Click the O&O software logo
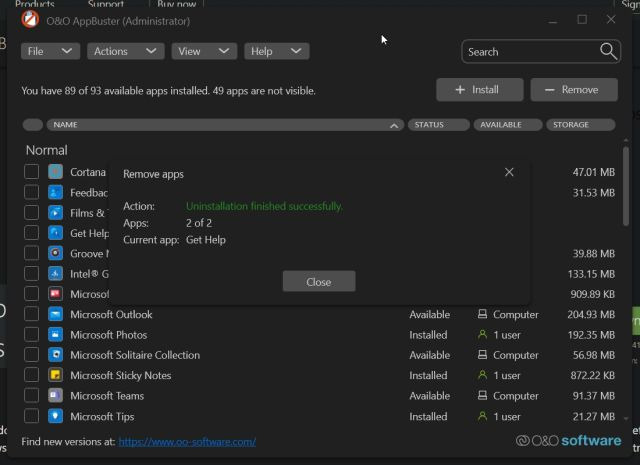Image resolution: width=640 pixels, height=465 pixels. (569, 441)
